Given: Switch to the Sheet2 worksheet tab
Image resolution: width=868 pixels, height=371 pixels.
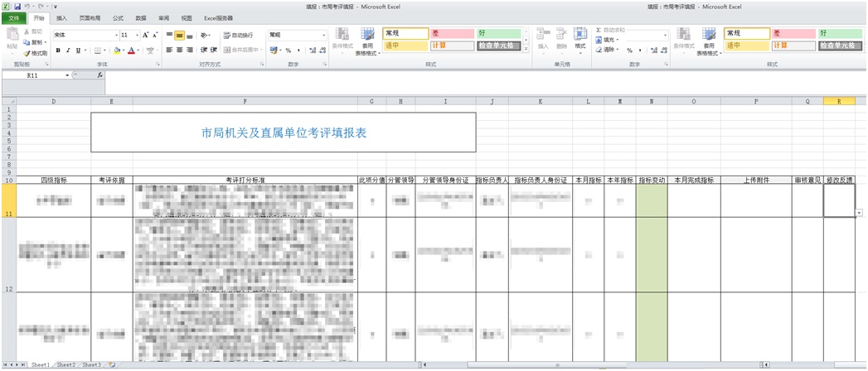Looking at the screenshot, I should click(x=65, y=365).
